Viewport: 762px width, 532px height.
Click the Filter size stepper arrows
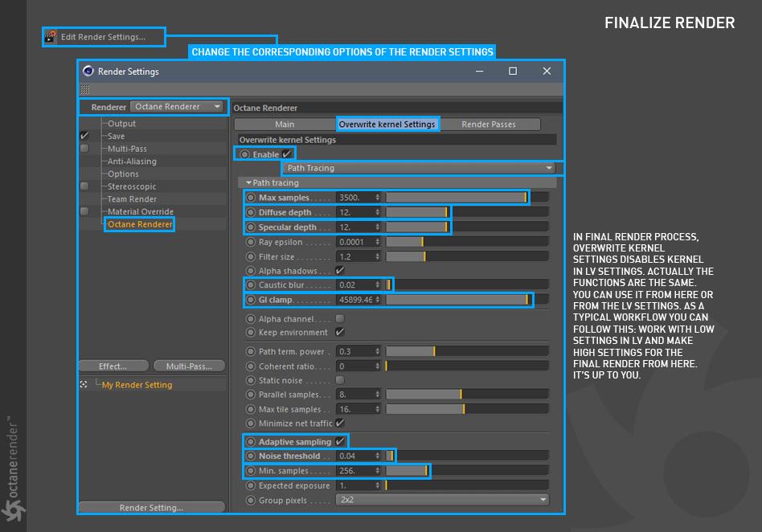(x=377, y=256)
